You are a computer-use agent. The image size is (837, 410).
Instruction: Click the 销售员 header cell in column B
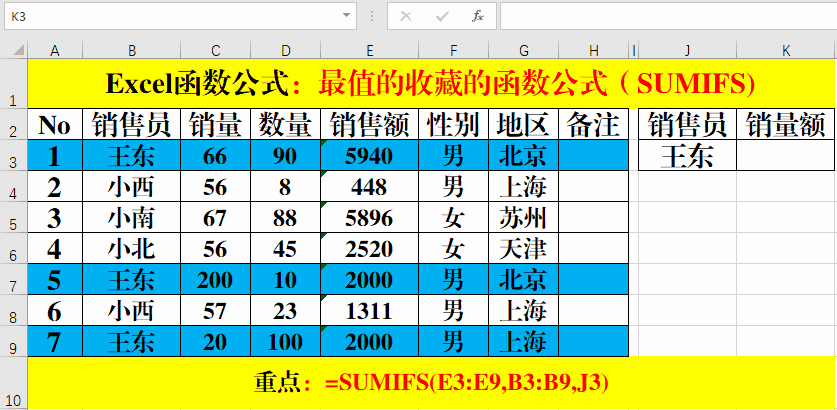(x=132, y=125)
